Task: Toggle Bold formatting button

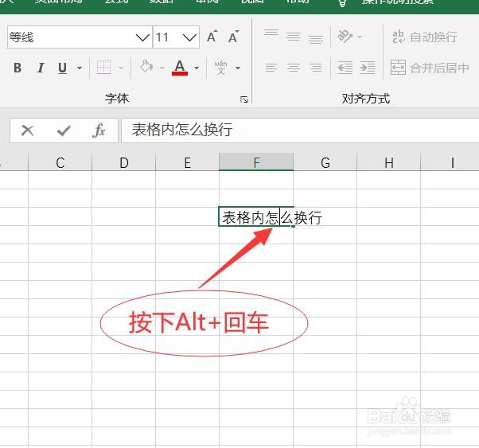Action: 18,68
